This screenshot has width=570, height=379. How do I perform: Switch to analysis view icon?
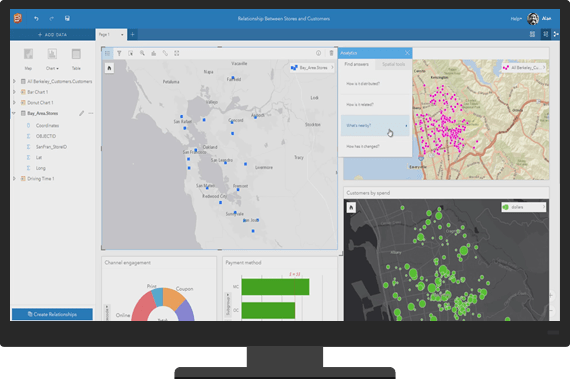(x=556, y=34)
